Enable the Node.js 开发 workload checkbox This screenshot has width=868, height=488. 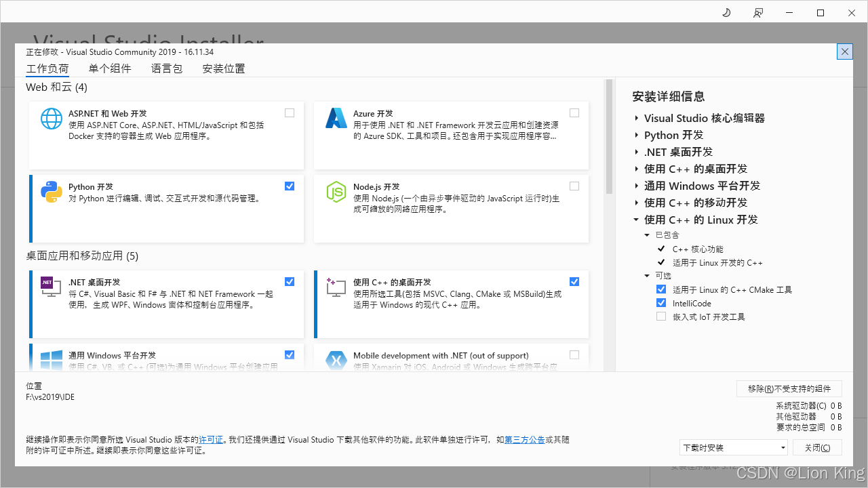tap(574, 186)
